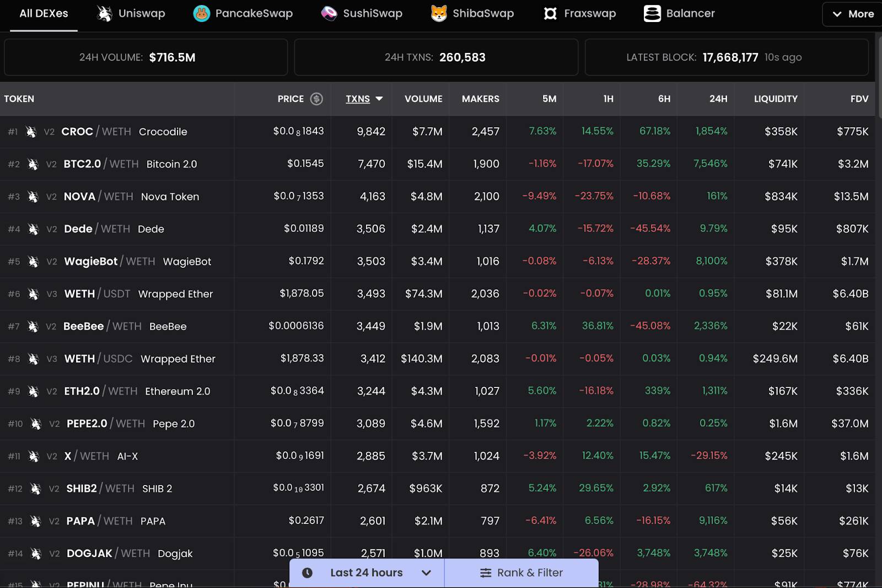Show the All DEXes tab
The width and height of the screenshot is (882, 588).
[x=44, y=13]
